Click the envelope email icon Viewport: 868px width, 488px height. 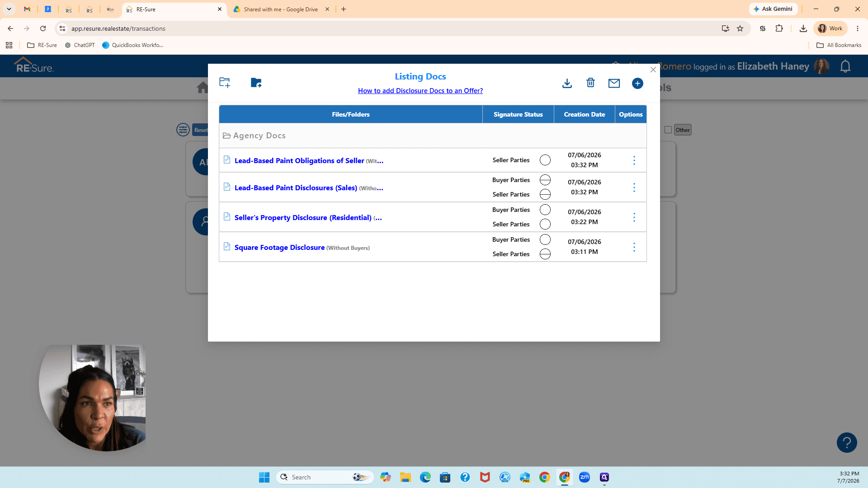tap(614, 83)
